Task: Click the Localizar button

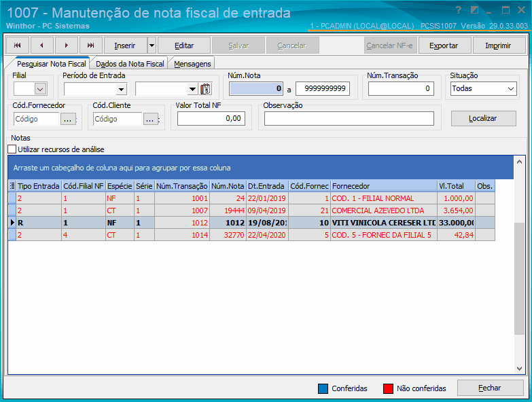Action: [483, 118]
